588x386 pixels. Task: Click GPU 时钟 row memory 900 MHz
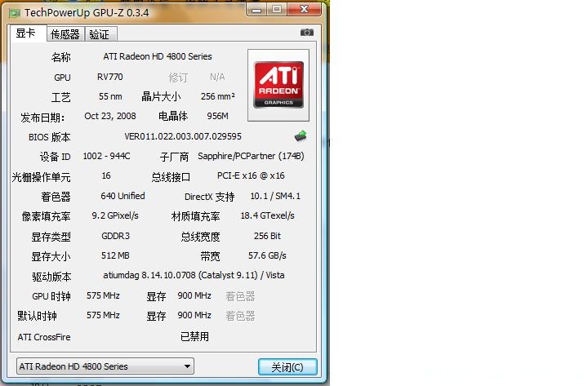point(194,295)
